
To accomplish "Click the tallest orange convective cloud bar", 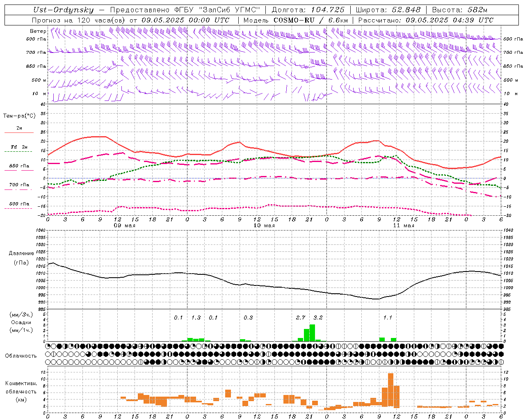I will (x=390, y=390).
